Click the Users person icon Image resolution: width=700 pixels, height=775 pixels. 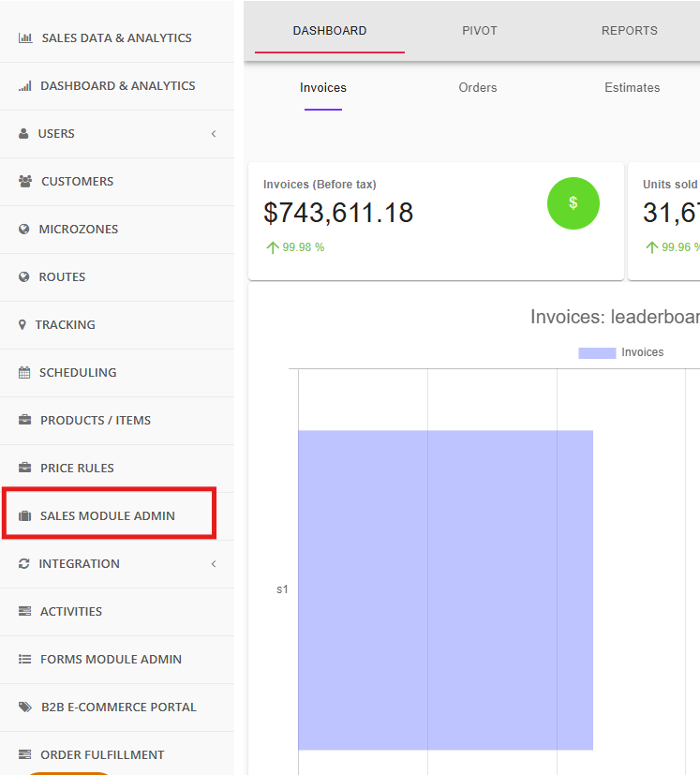click(x=23, y=133)
